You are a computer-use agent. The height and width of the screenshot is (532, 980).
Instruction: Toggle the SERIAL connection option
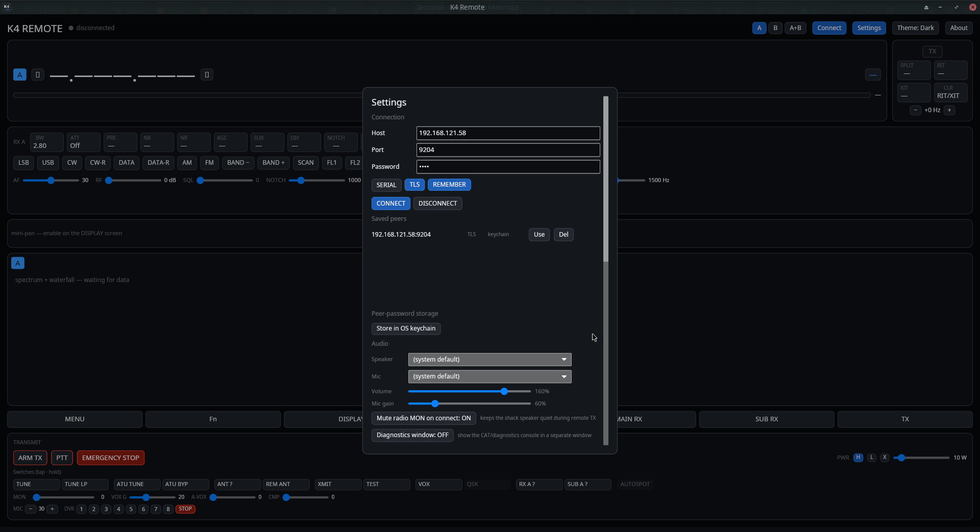tap(386, 185)
